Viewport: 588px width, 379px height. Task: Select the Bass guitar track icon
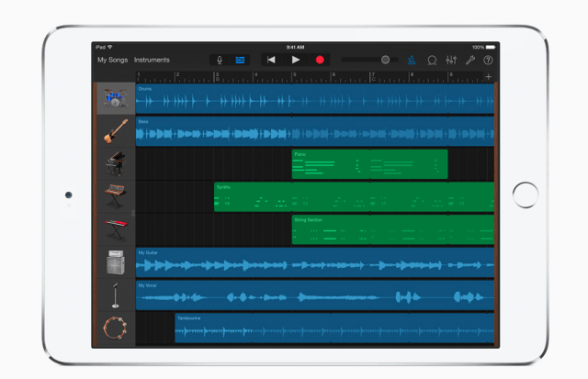116,131
